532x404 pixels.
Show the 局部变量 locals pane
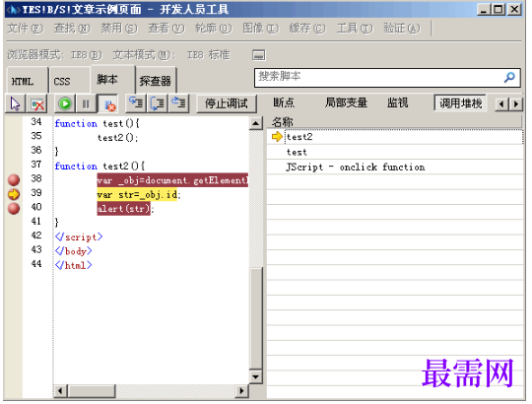[346, 102]
